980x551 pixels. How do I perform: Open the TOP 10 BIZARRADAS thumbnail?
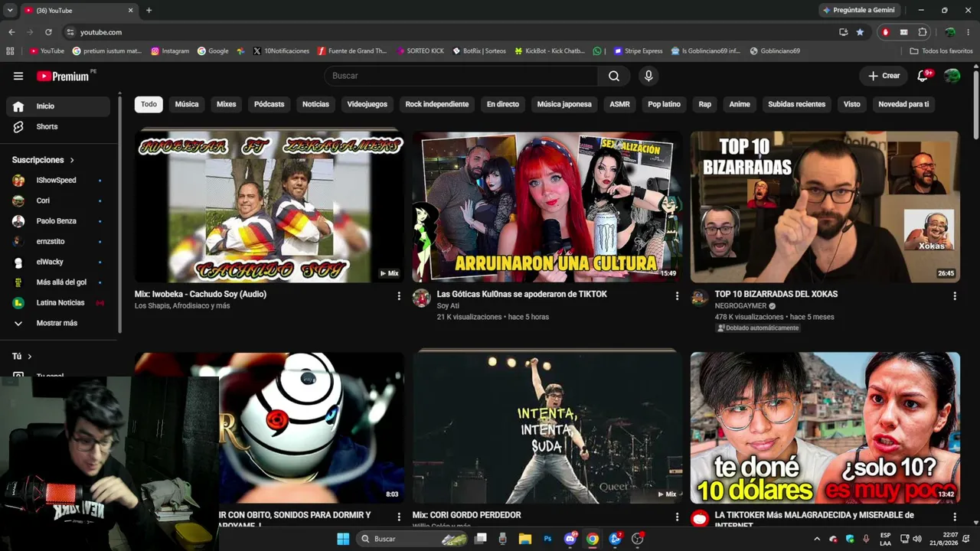825,207
